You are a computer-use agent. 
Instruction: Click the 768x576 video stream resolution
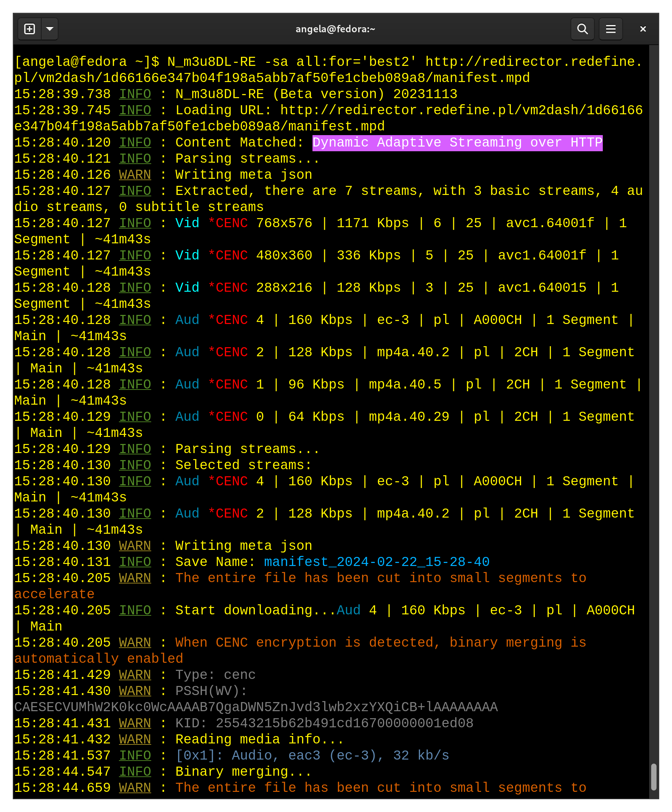point(284,223)
